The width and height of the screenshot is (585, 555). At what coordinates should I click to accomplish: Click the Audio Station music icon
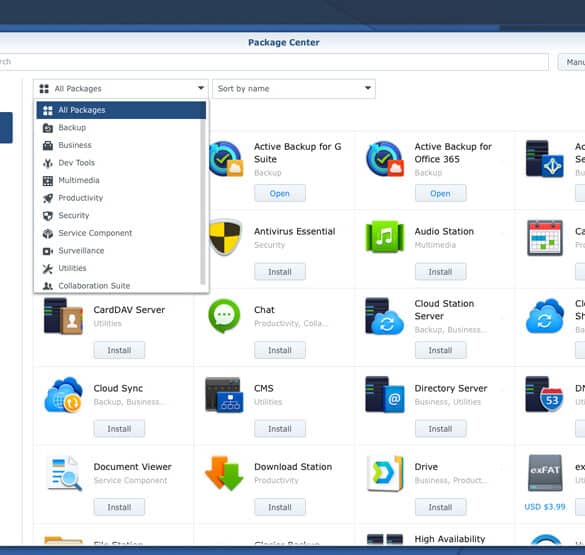point(385,237)
